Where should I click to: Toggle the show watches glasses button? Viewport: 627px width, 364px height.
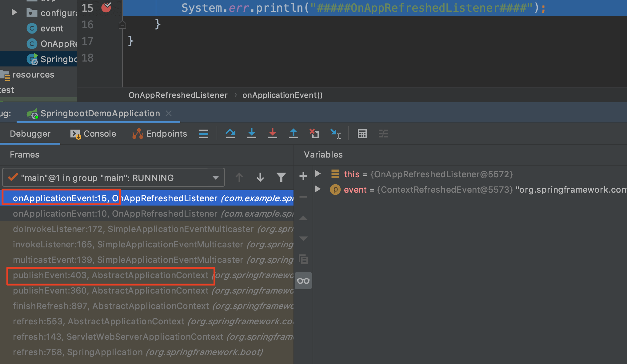pos(303,281)
